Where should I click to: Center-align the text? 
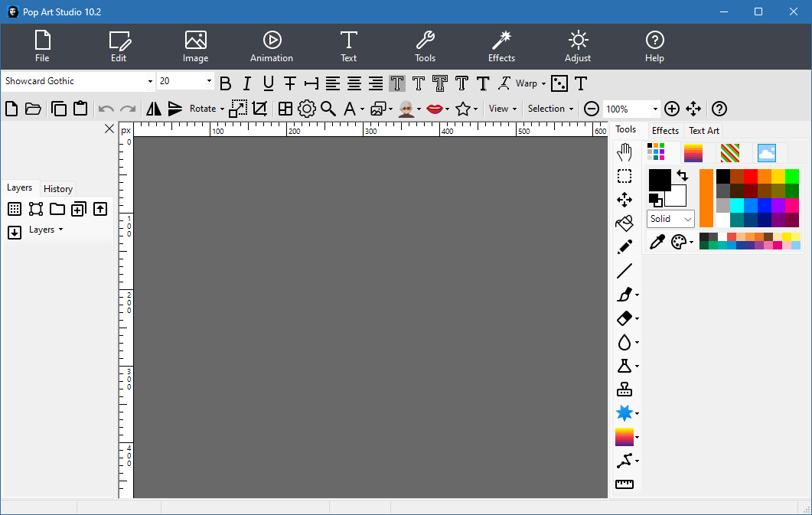(354, 83)
